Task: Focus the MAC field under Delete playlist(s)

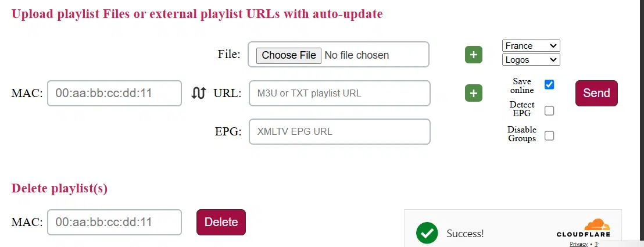Action: click(x=115, y=222)
